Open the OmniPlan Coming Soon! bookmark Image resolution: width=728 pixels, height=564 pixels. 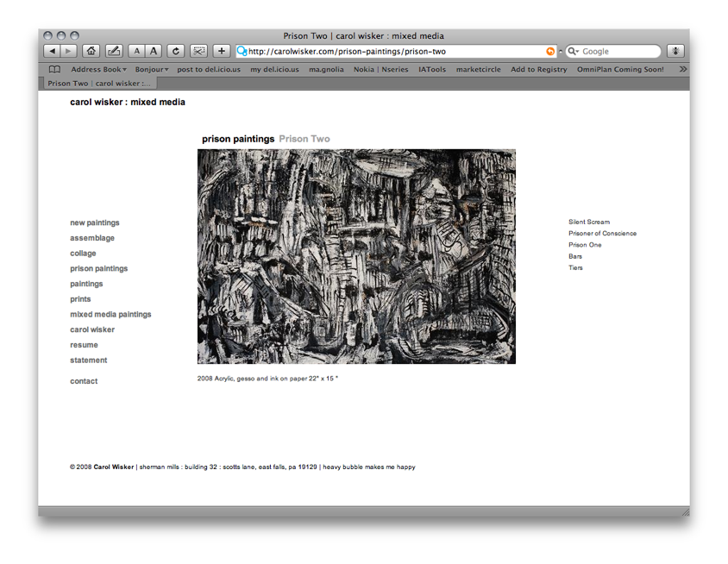(x=620, y=70)
